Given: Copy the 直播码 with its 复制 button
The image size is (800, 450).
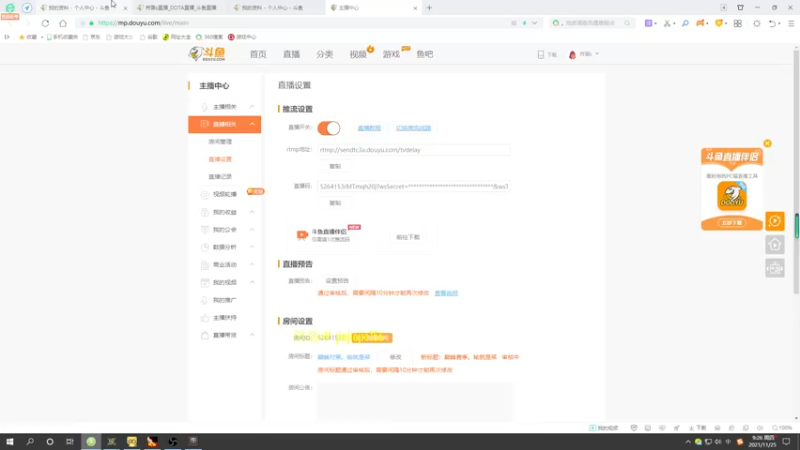Looking at the screenshot, I should pos(335,203).
